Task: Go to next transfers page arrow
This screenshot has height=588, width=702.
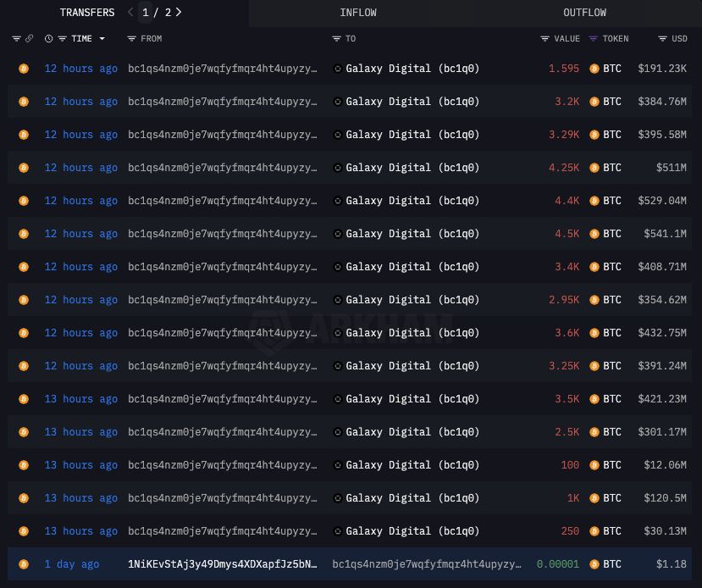Action: (x=179, y=12)
